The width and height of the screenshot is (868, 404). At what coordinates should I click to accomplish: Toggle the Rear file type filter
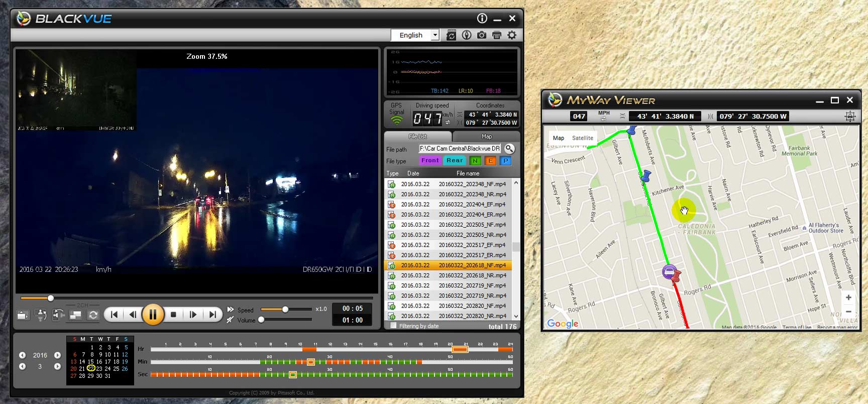pyautogui.click(x=455, y=161)
